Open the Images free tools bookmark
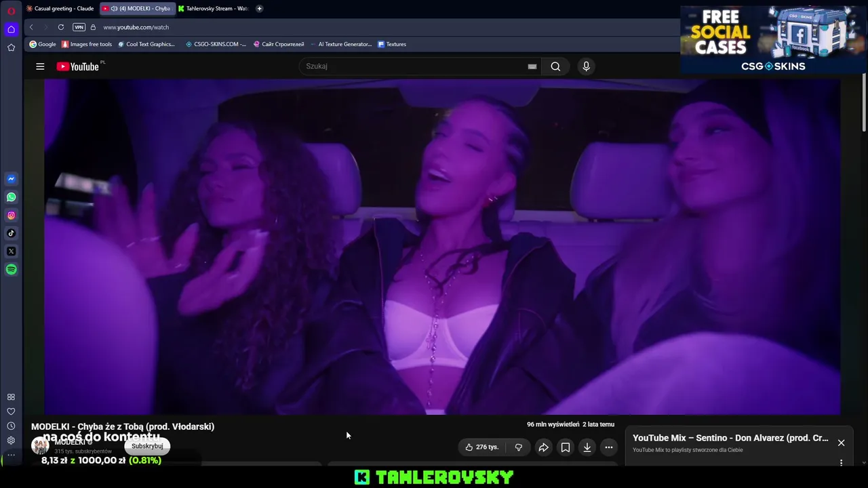868x488 pixels. pyautogui.click(x=87, y=44)
